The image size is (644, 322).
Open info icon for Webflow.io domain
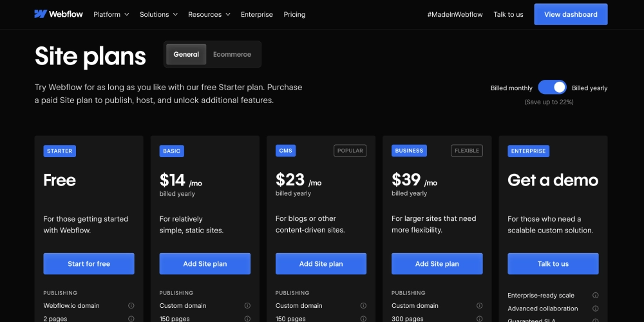click(131, 305)
